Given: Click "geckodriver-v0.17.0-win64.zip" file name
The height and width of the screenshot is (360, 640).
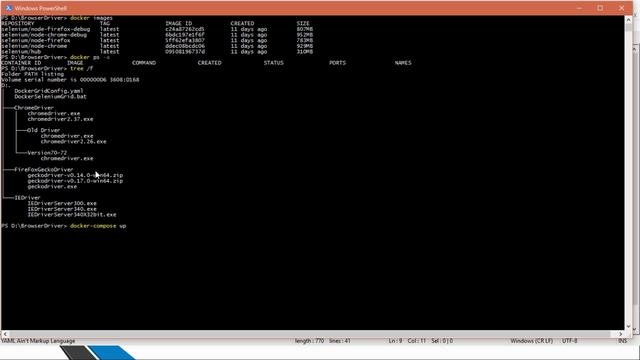Looking at the screenshot, I should coord(75,181).
